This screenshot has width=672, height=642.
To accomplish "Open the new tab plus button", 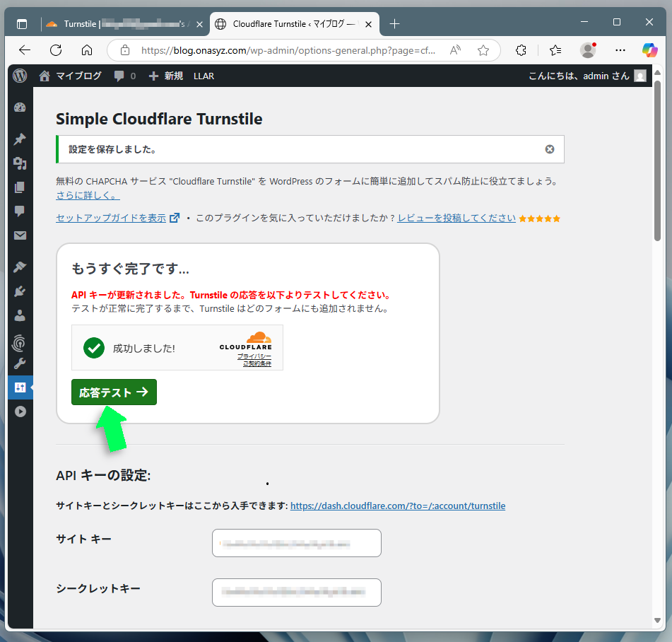I will tap(394, 23).
